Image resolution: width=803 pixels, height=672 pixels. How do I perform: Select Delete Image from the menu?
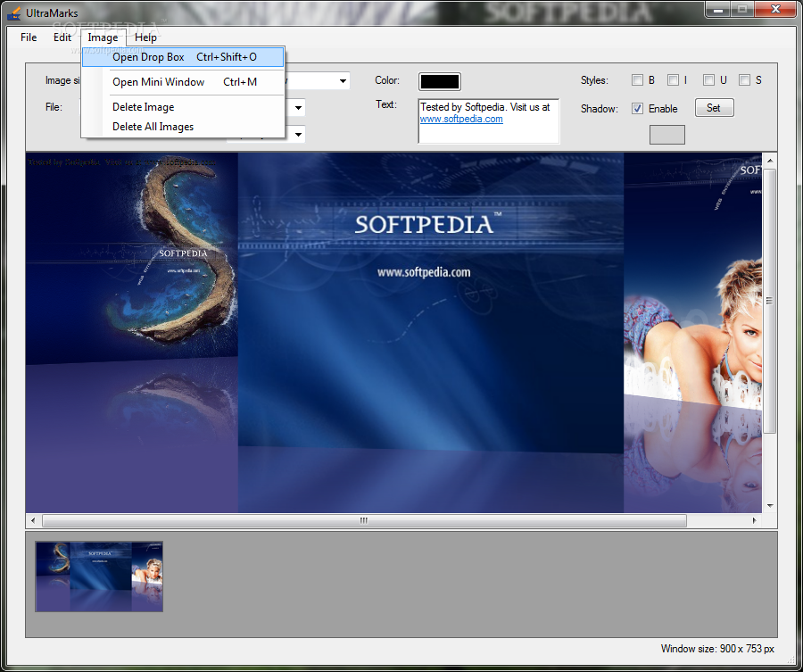(x=183, y=107)
